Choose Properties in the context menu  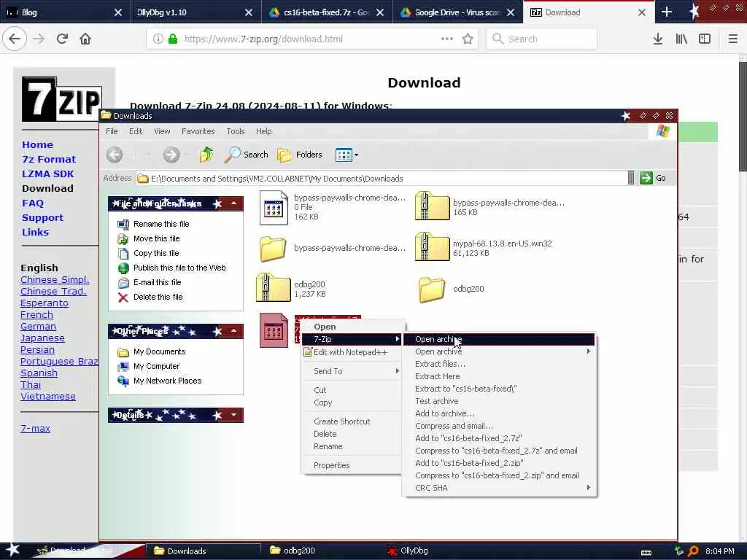332,465
